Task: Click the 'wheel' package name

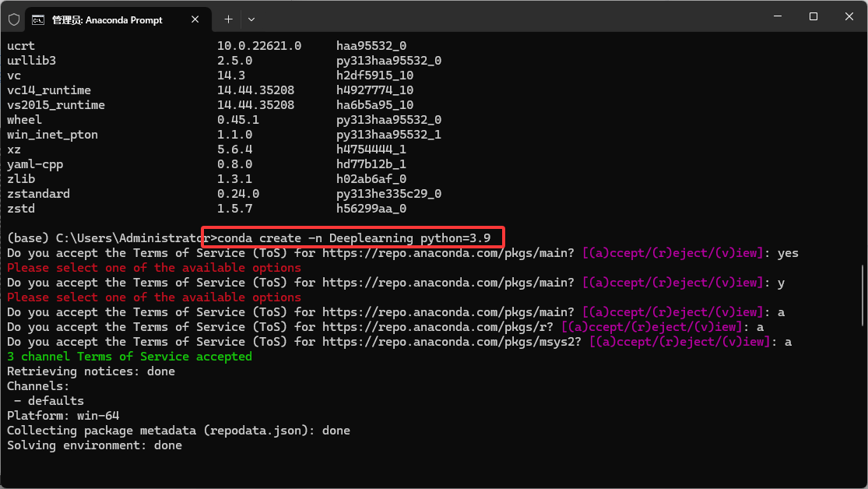Action: (24, 120)
